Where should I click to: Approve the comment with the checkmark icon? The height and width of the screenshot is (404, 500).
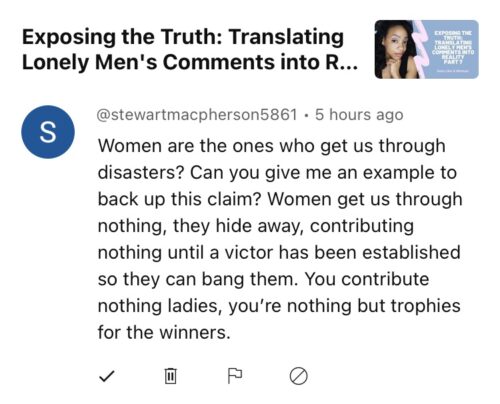107,376
